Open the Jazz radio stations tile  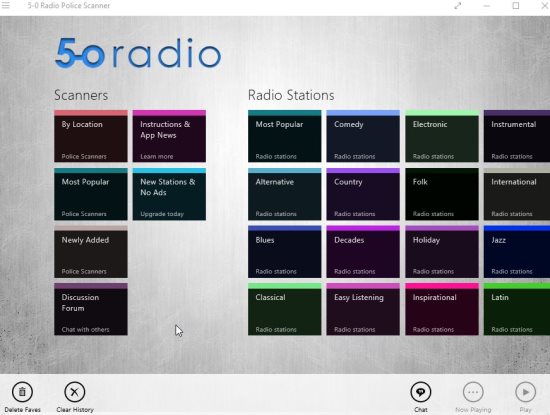[x=517, y=252]
